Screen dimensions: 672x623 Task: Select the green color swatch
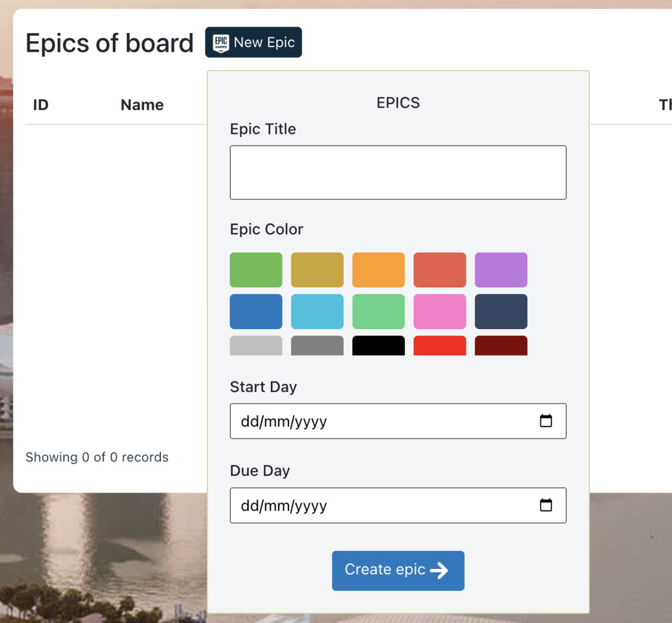click(x=256, y=270)
